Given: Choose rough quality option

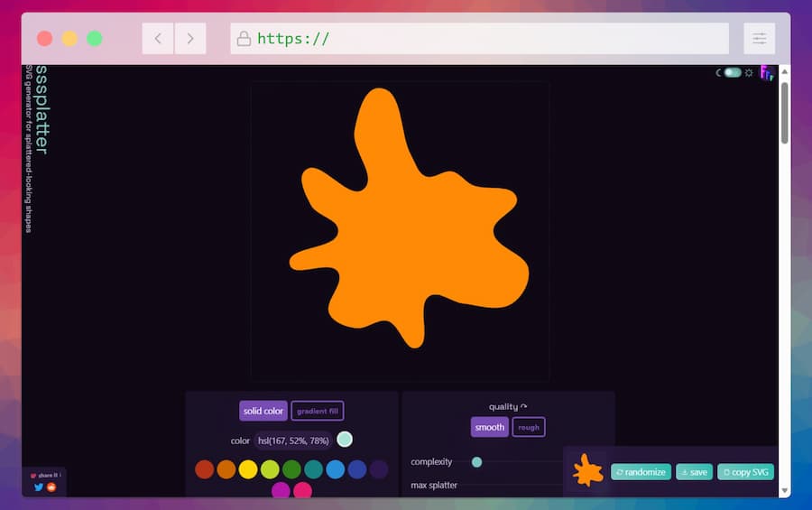Looking at the screenshot, I should pos(529,427).
